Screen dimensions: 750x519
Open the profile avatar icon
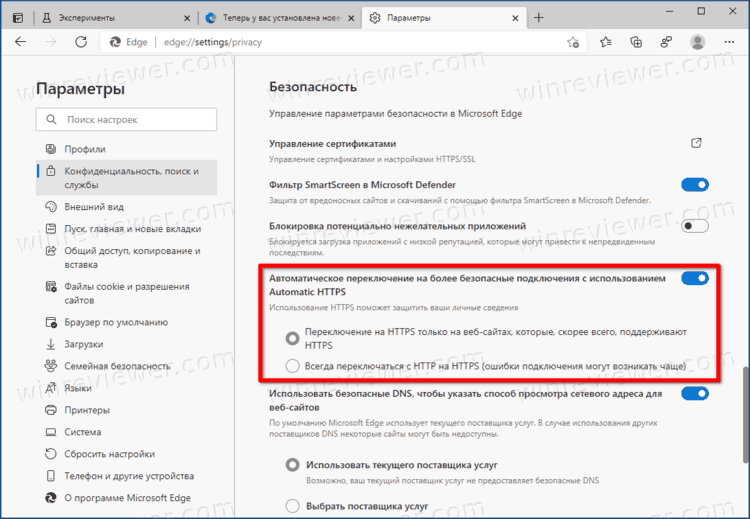pos(697,42)
